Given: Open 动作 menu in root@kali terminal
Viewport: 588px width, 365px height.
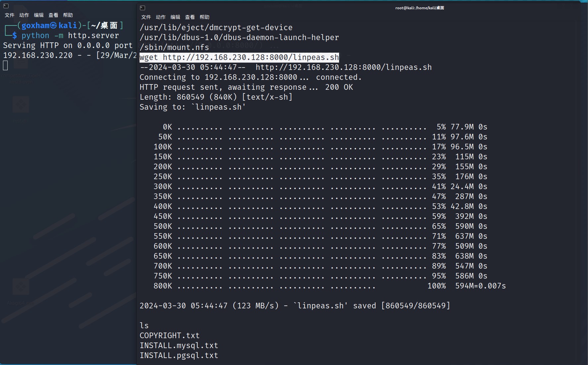Looking at the screenshot, I should tap(161, 17).
